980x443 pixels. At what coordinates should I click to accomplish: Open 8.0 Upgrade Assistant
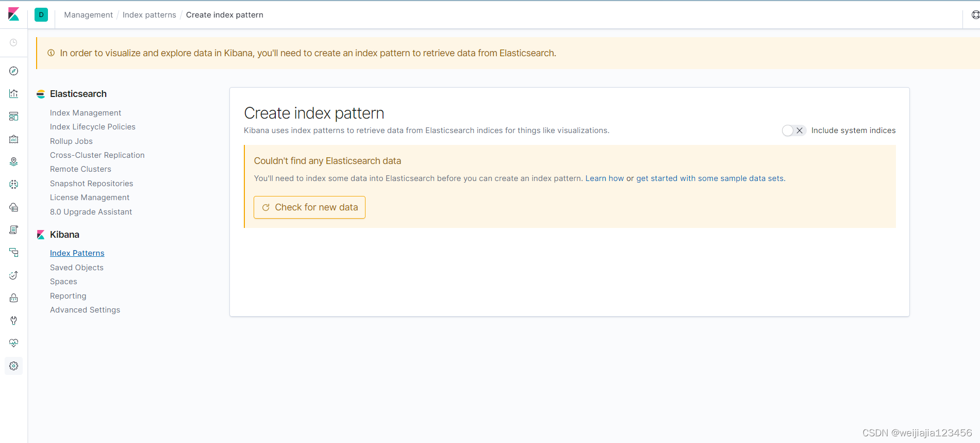(91, 212)
